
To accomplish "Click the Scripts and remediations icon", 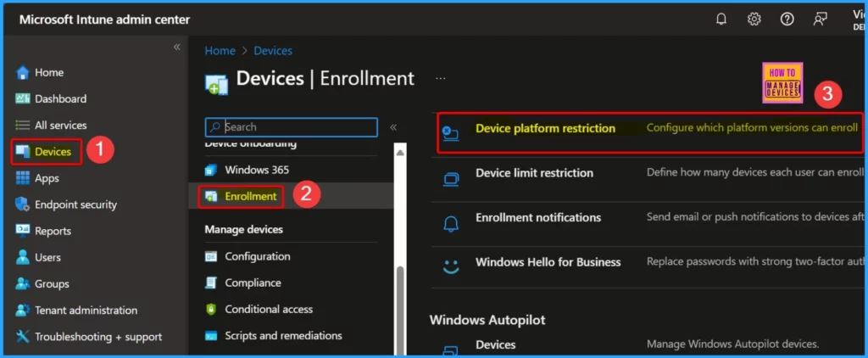I will [x=211, y=336].
